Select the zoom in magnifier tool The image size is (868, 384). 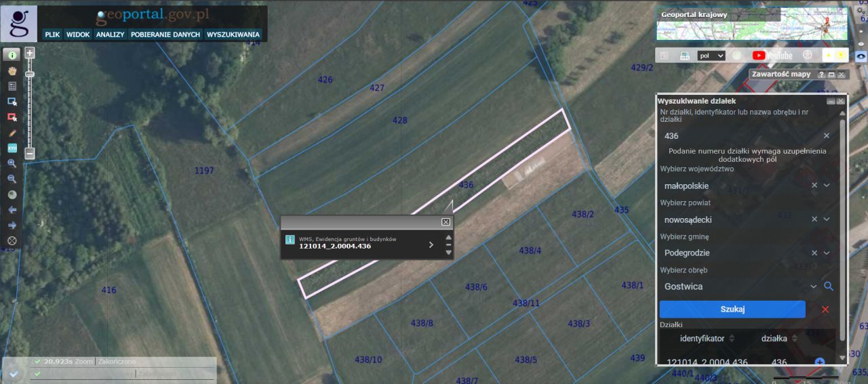pyautogui.click(x=12, y=163)
